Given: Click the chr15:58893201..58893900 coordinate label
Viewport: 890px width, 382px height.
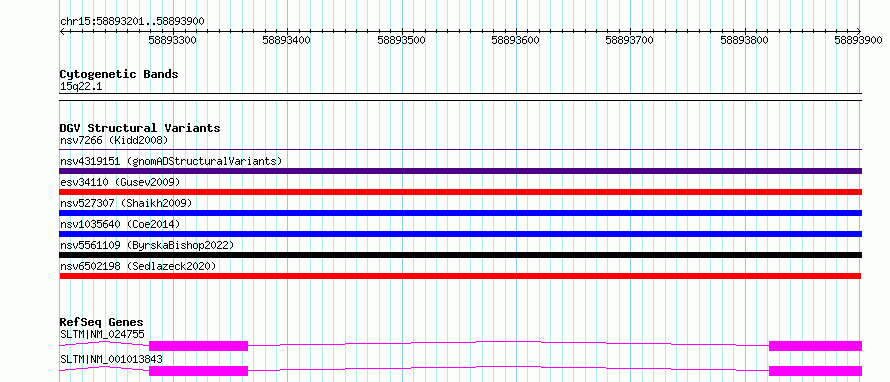Looking at the screenshot, I should point(132,21).
